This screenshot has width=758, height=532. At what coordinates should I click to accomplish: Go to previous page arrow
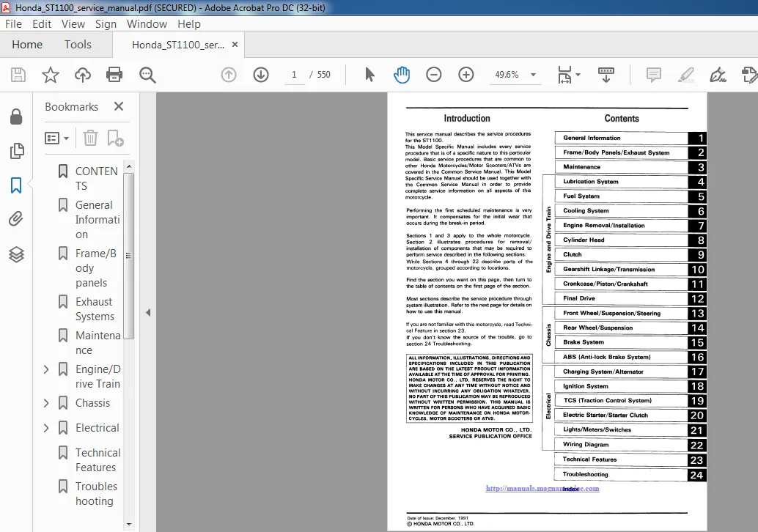coord(229,75)
